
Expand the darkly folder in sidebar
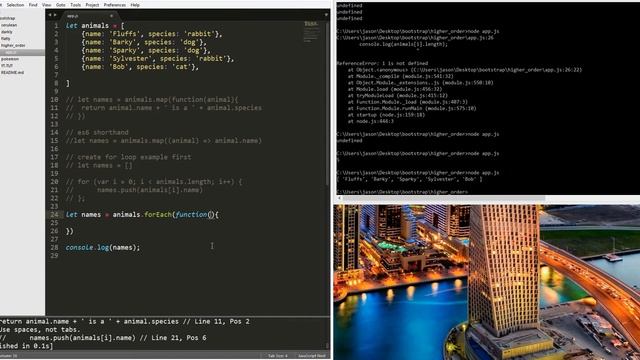point(7,32)
